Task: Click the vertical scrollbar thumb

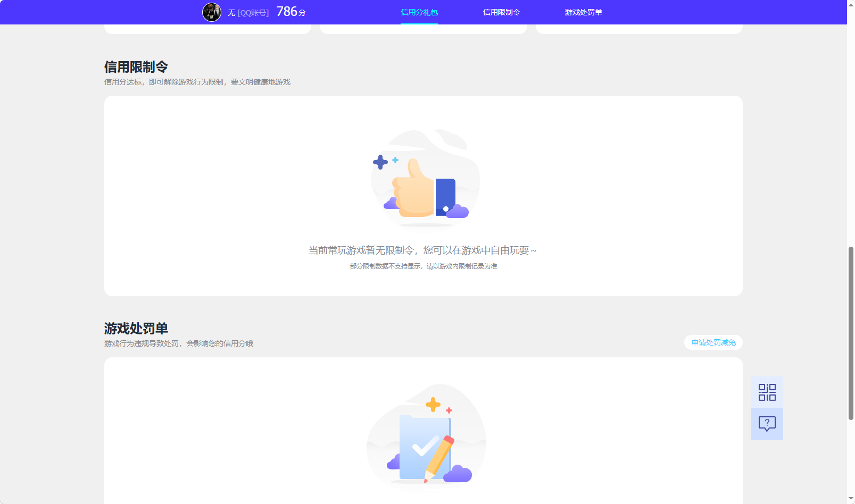Action: [851, 333]
